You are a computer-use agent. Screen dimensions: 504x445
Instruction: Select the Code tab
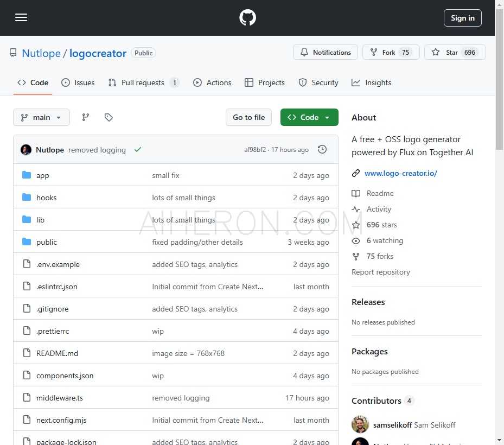(33, 82)
